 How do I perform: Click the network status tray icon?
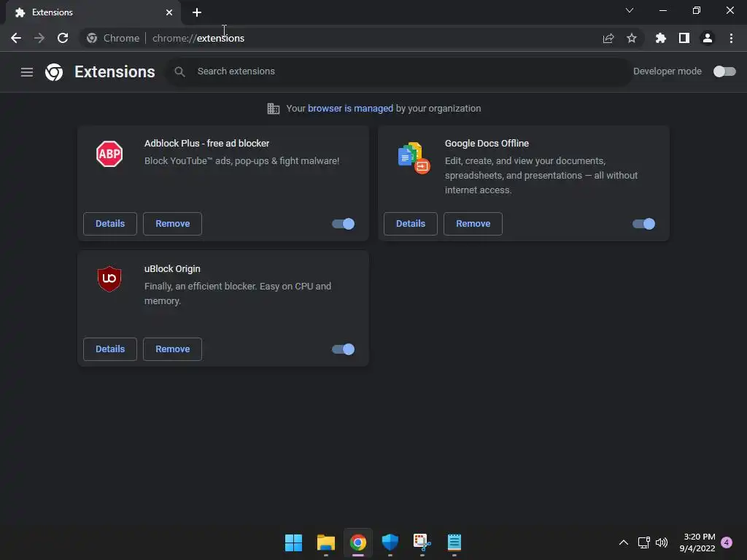click(x=643, y=542)
